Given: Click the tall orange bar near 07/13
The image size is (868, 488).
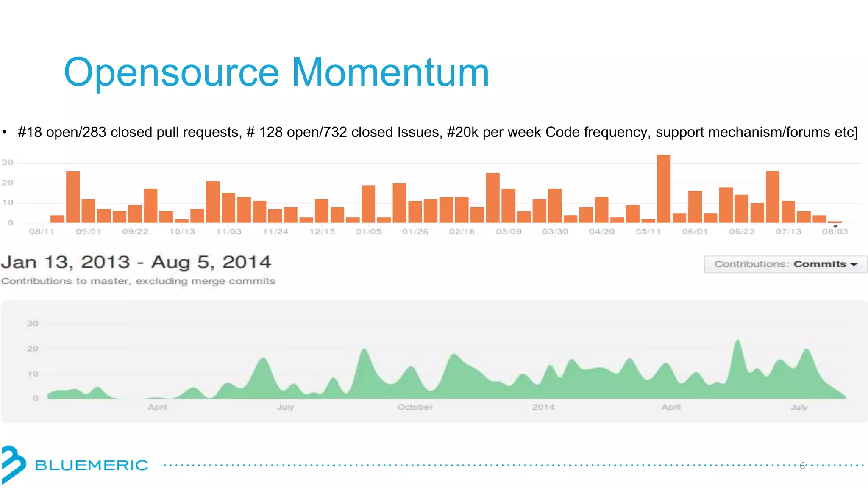Looking at the screenshot, I should [772, 197].
